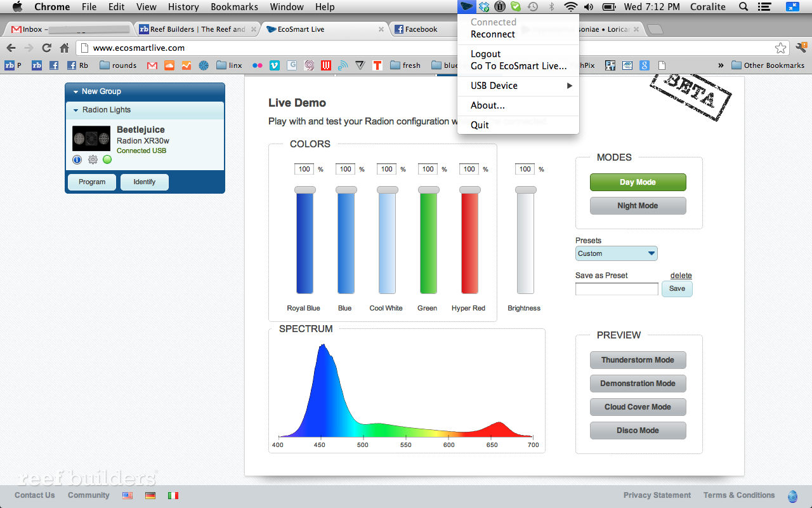Click the delete preset link
This screenshot has height=508, width=812.
(x=681, y=276)
